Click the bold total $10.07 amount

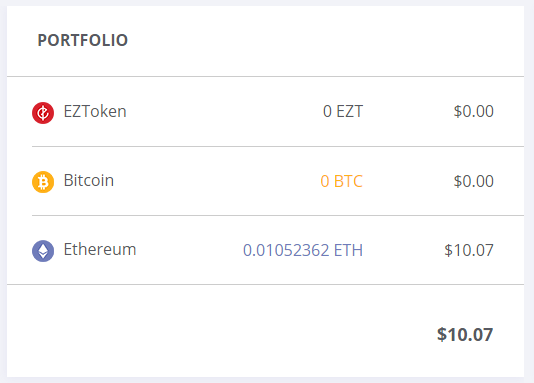click(465, 334)
